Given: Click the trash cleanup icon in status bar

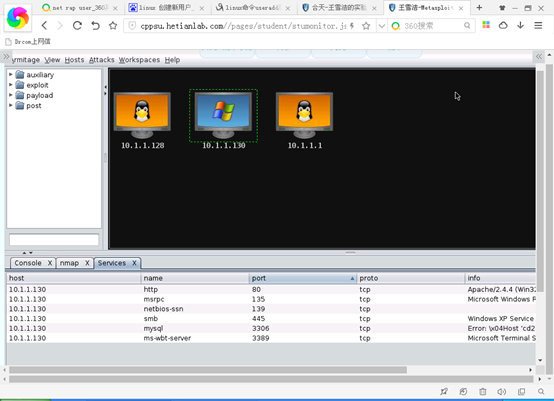Looking at the screenshot, I should coord(483,391).
